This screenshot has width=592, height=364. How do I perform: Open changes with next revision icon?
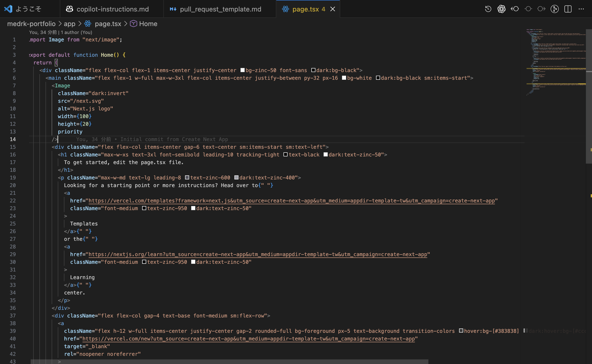pos(541,9)
